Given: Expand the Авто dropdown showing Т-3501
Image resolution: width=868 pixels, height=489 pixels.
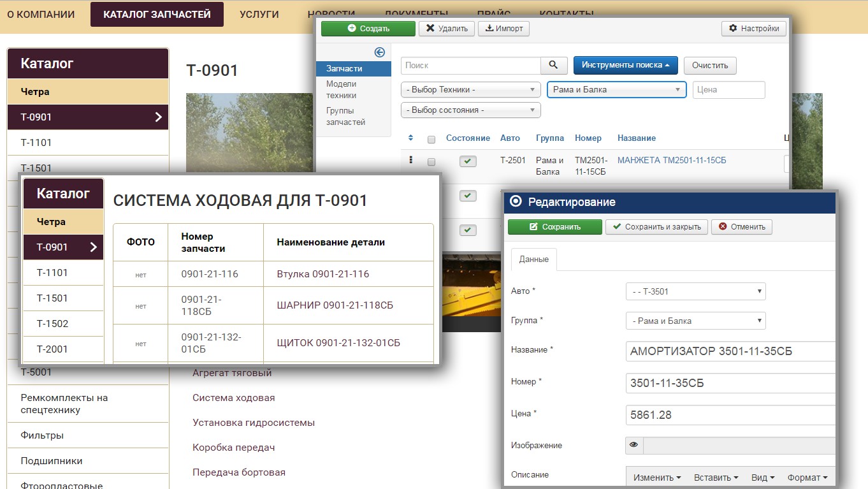Looking at the screenshot, I should [696, 291].
